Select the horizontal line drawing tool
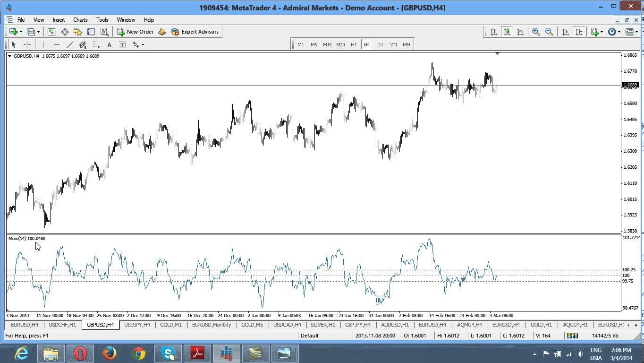This screenshot has height=363, width=644. pyautogui.click(x=56, y=44)
